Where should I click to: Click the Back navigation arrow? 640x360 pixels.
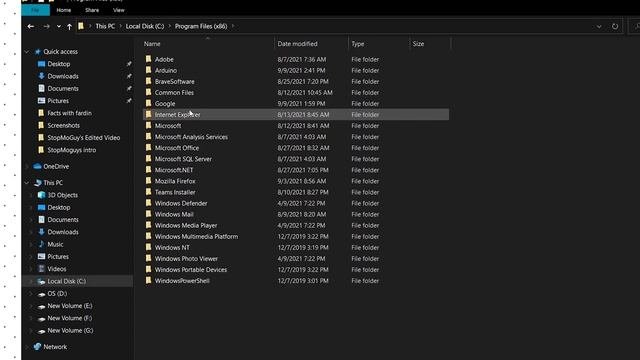coord(31,27)
